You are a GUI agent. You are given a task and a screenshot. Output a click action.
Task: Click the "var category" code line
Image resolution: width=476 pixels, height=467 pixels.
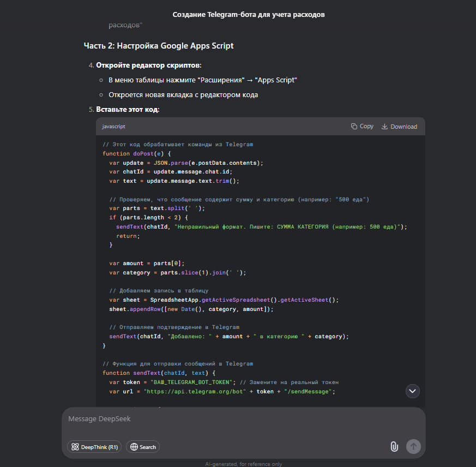pos(178,273)
